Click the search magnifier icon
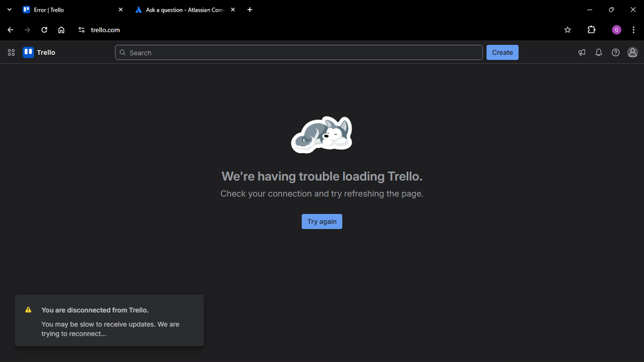The width and height of the screenshot is (644, 362). [122, 53]
